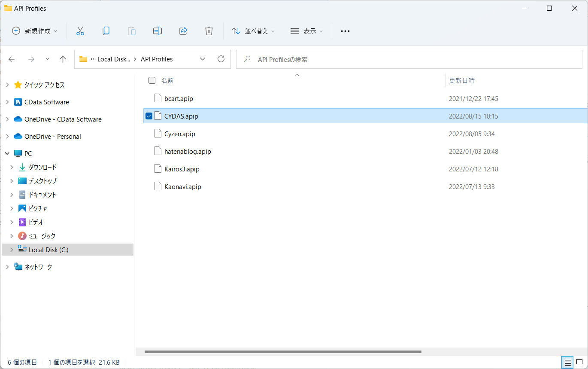Click the Rename icon in toolbar
This screenshot has width=588, height=369.
(158, 31)
